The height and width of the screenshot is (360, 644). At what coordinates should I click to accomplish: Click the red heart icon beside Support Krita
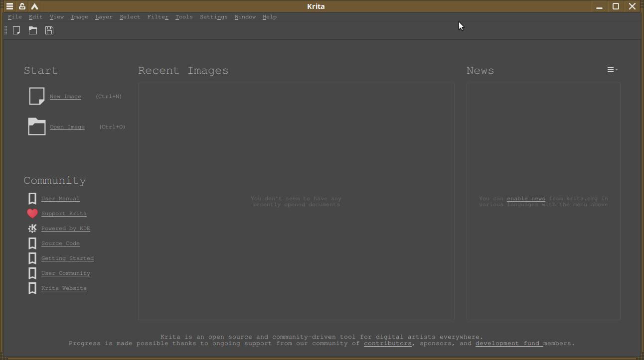[x=32, y=213]
